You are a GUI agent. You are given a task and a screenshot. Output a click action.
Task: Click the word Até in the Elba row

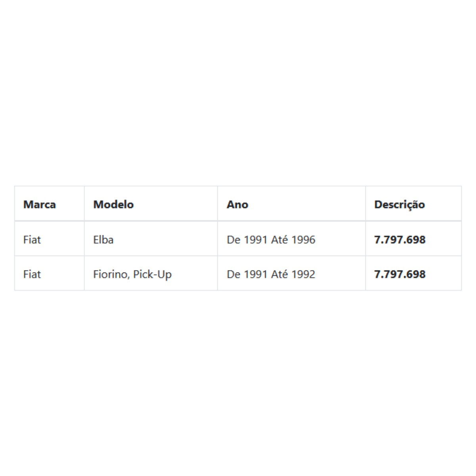point(279,240)
